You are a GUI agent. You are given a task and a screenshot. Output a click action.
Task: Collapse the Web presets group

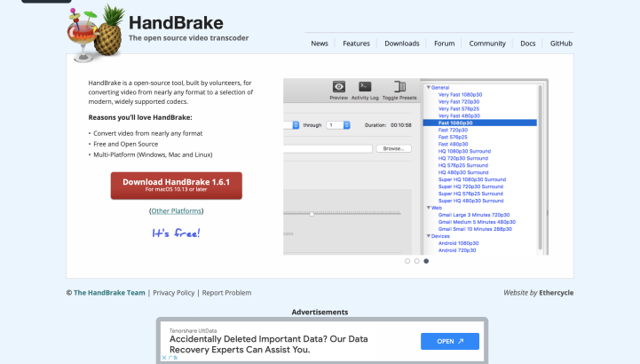pos(428,208)
